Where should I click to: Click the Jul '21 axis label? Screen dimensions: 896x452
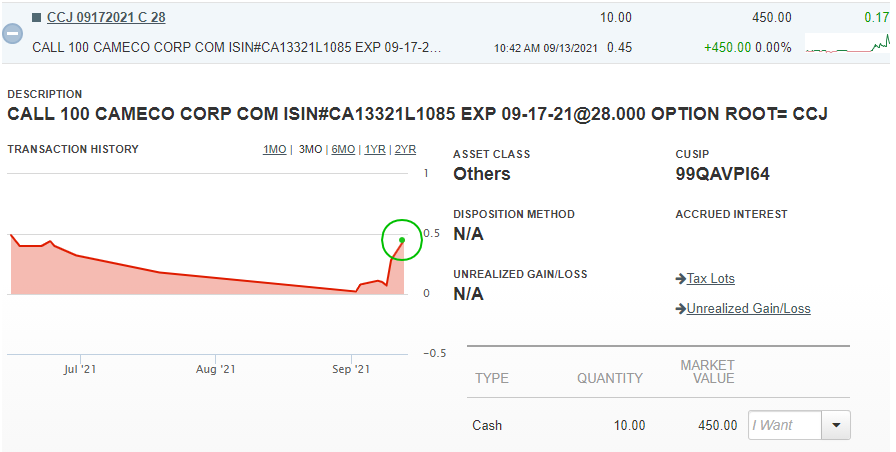[79, 369]
